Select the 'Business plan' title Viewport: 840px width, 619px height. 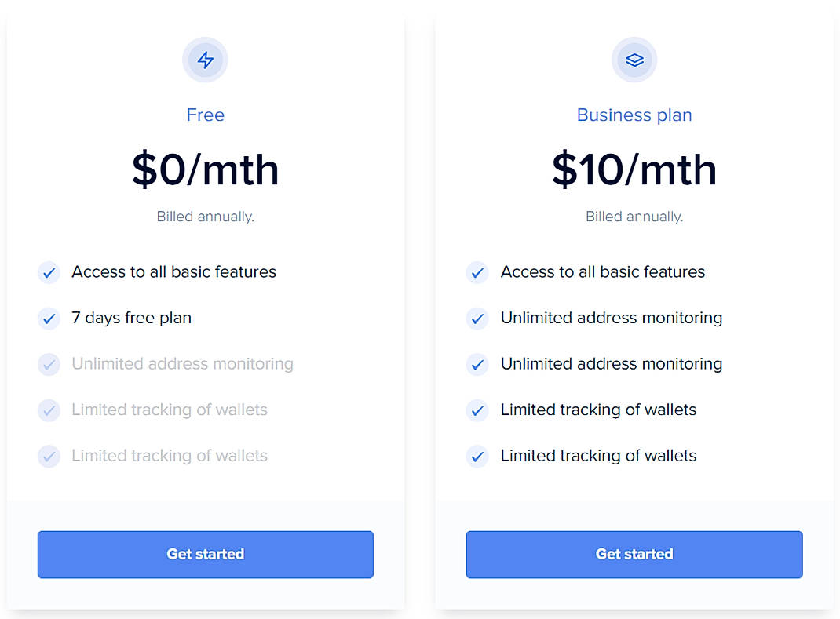[634, 115]
